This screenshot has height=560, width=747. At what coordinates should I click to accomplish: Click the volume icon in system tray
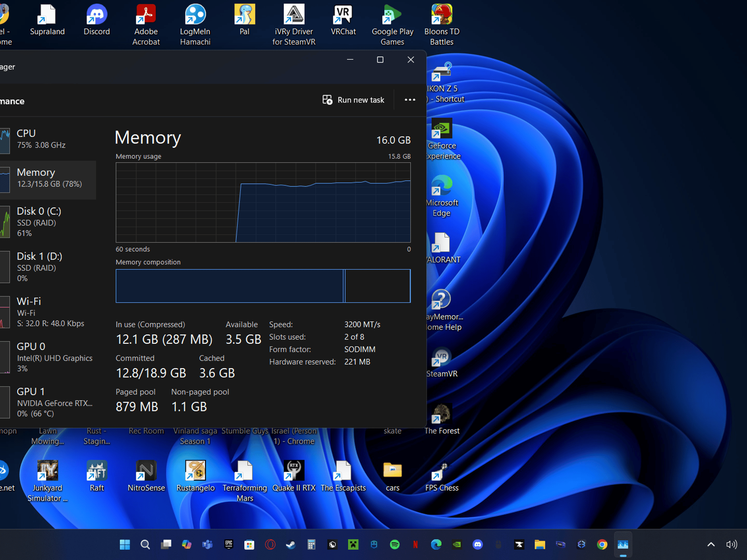coord(732,544)
